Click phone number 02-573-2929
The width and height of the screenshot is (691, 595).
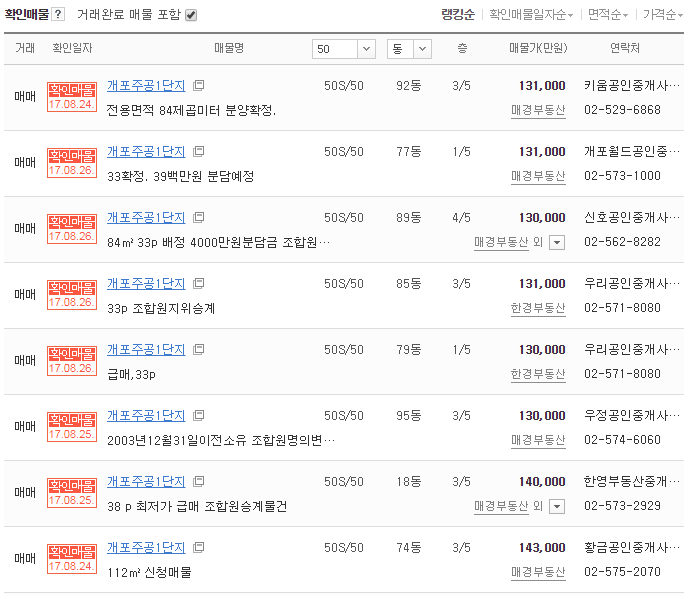click(622, 506)
